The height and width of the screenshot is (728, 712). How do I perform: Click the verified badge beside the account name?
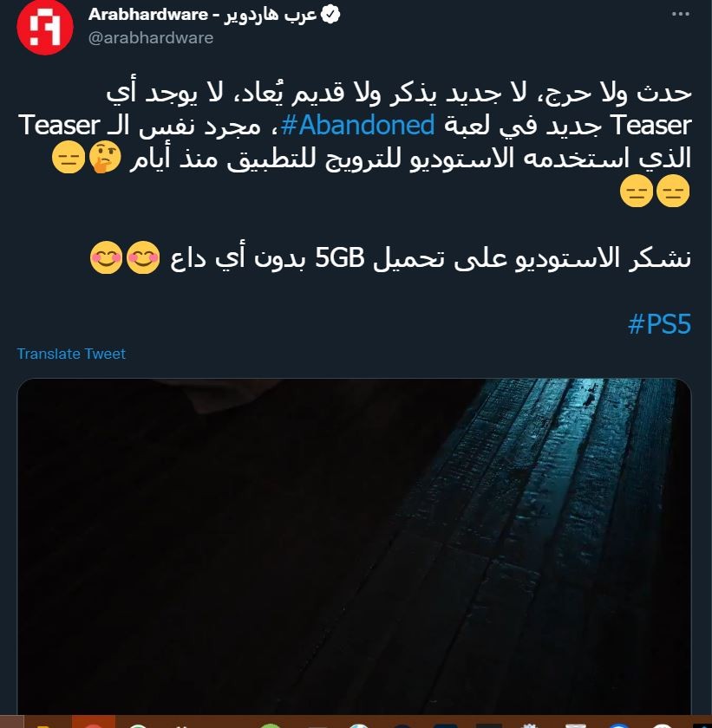point(330,15)
